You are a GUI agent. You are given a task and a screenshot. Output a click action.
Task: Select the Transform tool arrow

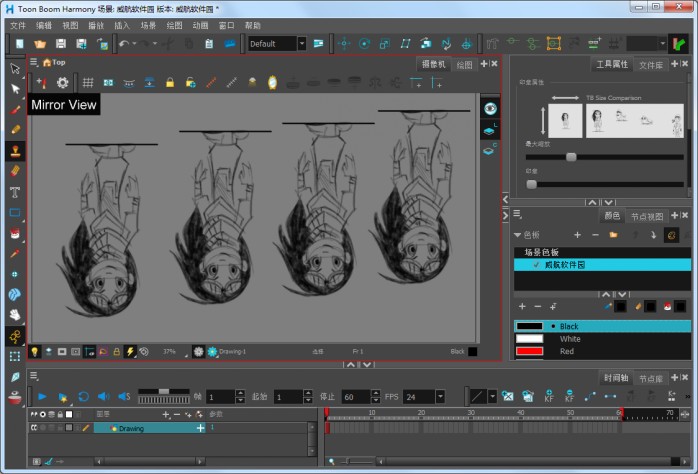click(15, 69)
